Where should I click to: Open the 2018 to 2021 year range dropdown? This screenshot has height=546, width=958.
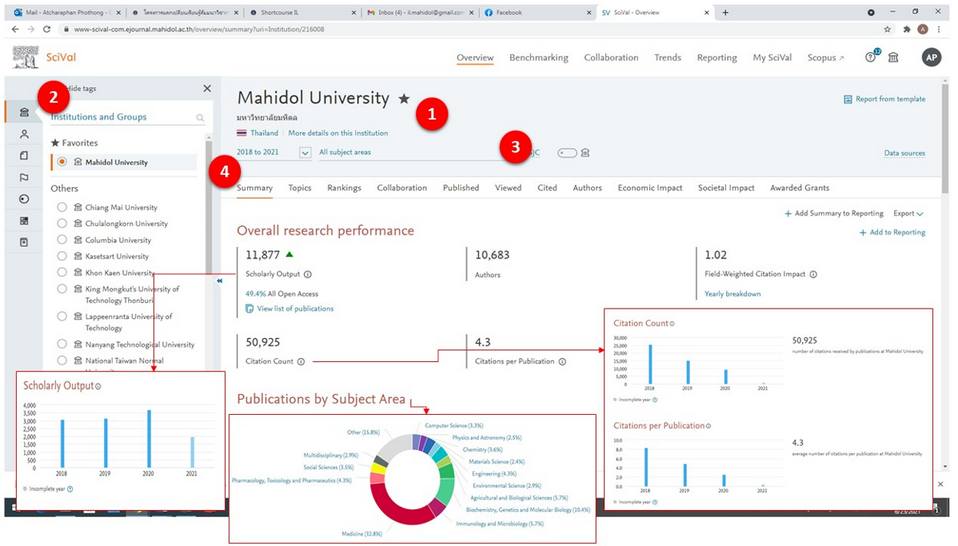pos(305,153)
